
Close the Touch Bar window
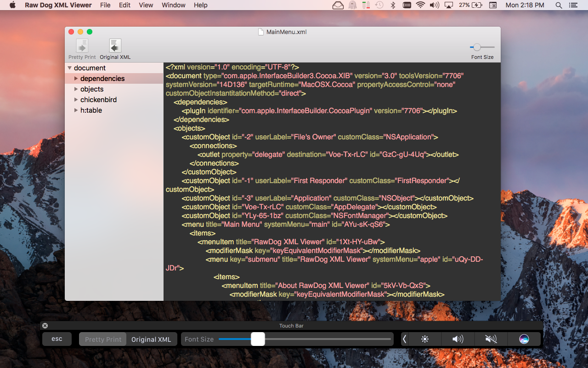click(x=45, y=326)
